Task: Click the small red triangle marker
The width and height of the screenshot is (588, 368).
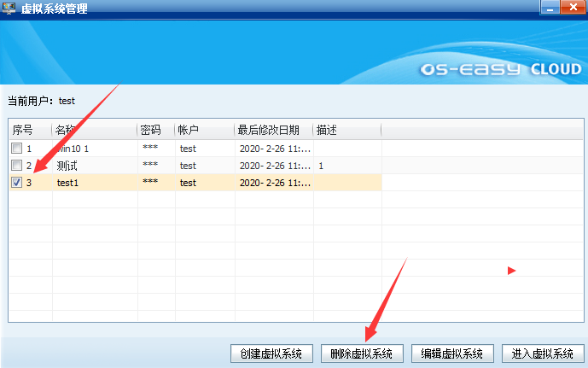Action: 512,271
